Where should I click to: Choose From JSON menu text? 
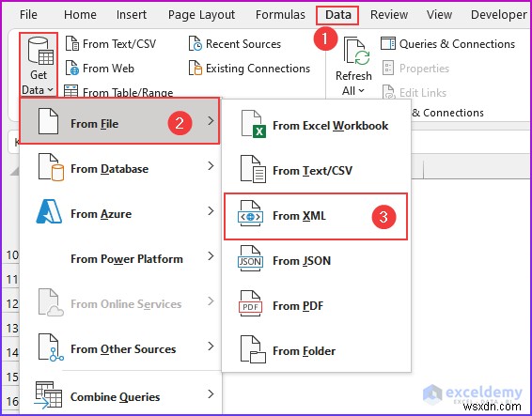click(302, 261)
